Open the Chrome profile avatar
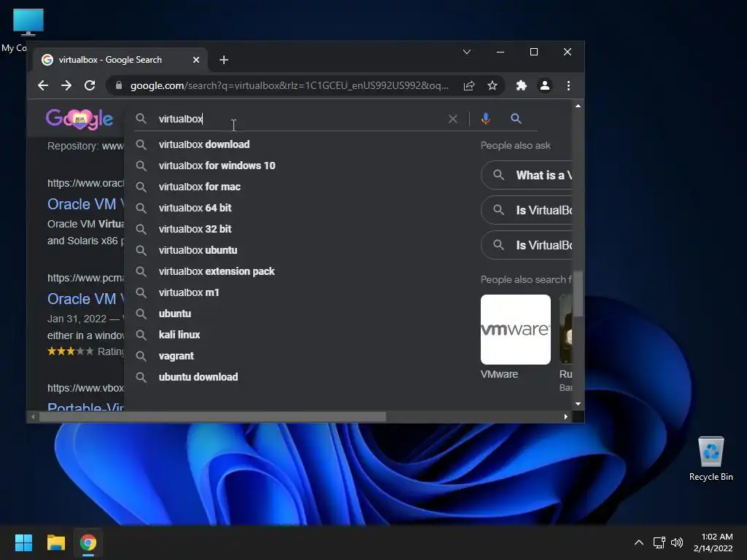 (544, 86)
